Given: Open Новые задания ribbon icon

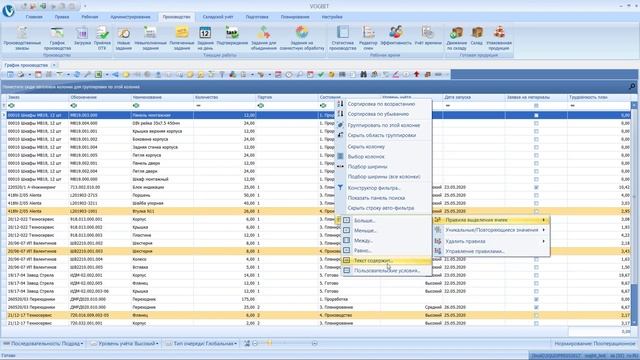Looking at the screenshot, I should [124, 38].
